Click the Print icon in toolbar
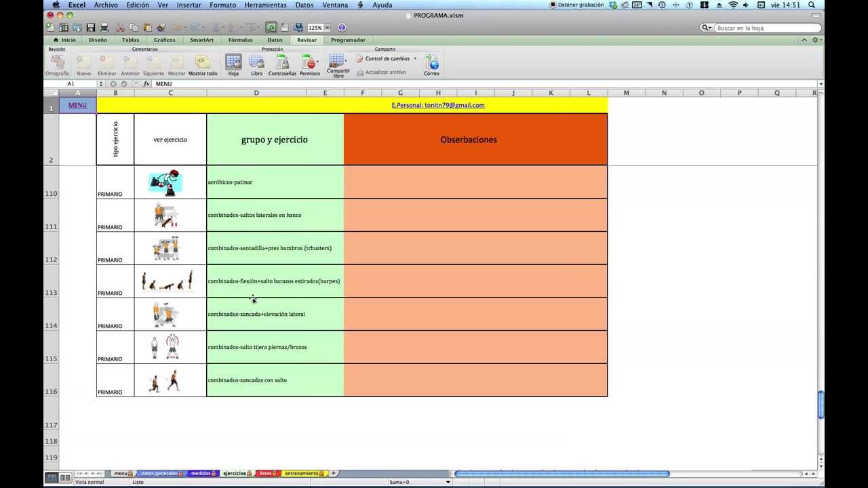 coord(104,28)
